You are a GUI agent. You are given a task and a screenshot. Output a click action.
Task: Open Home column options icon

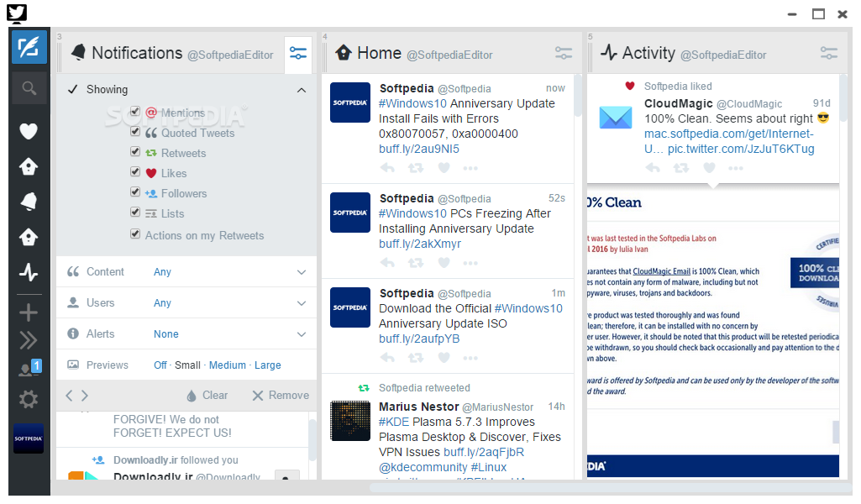pyautogui.click(x=564, y=53)
